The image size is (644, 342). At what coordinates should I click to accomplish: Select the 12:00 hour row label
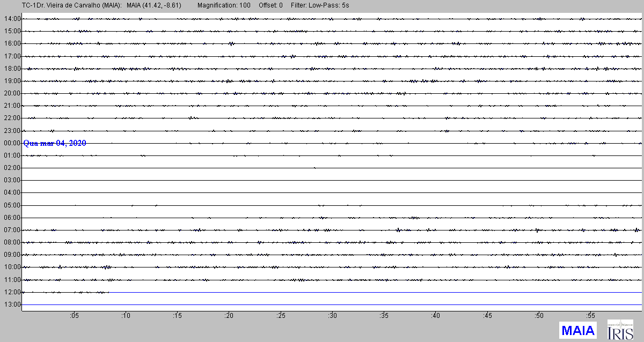[x=12, y=292]
